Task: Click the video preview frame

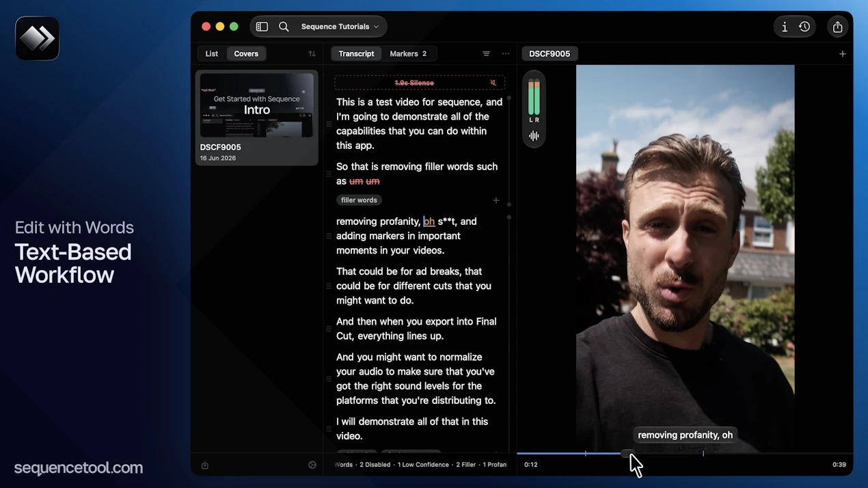Action: 685,258
